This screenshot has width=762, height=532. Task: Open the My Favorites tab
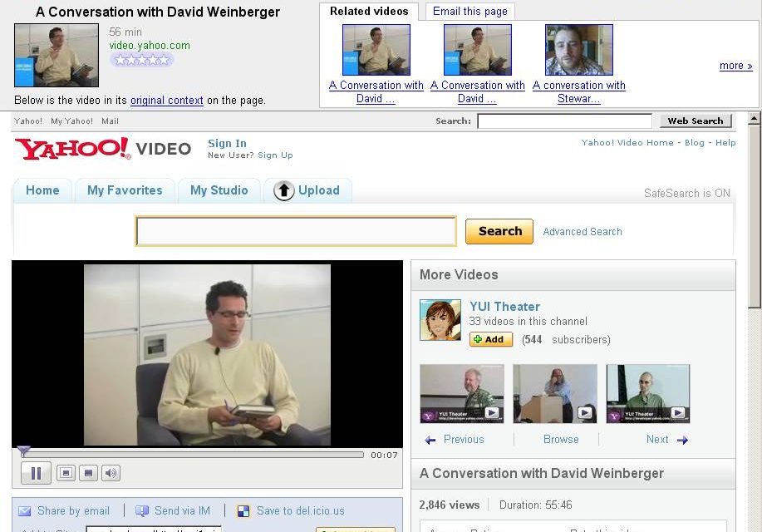click(x=125, y=190)
